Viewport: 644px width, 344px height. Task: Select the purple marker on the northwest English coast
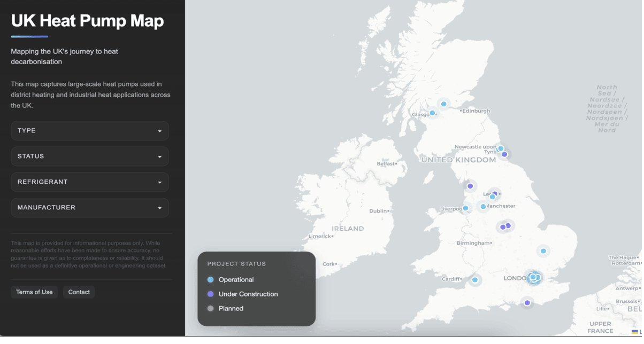coord(471,186)
